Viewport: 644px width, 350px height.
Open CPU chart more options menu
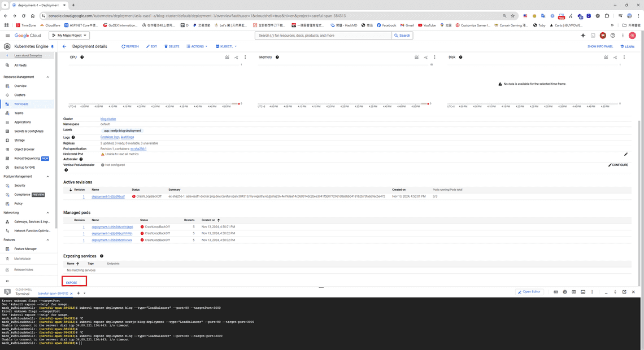[245, 57]
